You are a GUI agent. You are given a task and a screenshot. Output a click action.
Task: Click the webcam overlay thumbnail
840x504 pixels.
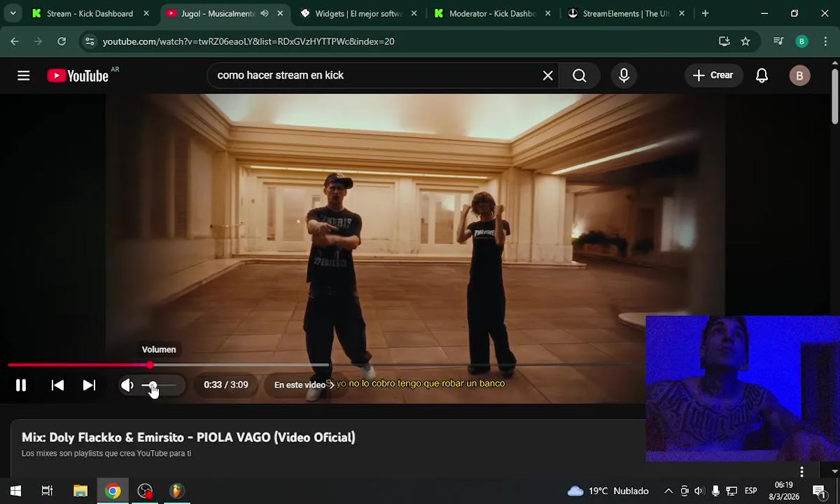pos(743,388)
